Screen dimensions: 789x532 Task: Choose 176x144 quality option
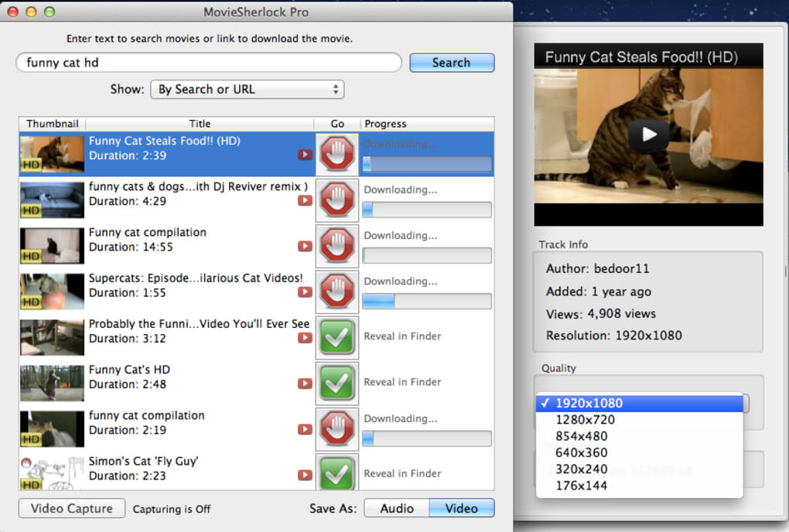(640, 486)
